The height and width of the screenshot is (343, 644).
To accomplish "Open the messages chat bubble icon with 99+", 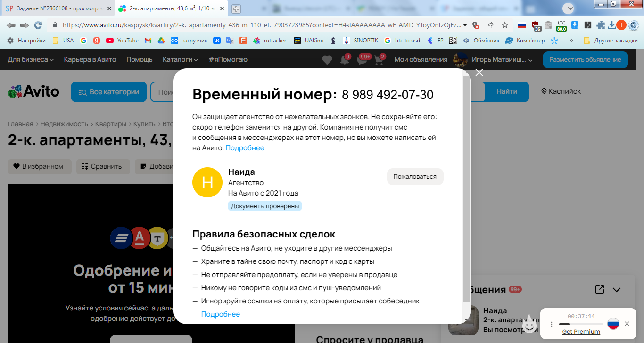I will (x=362, y=60).
